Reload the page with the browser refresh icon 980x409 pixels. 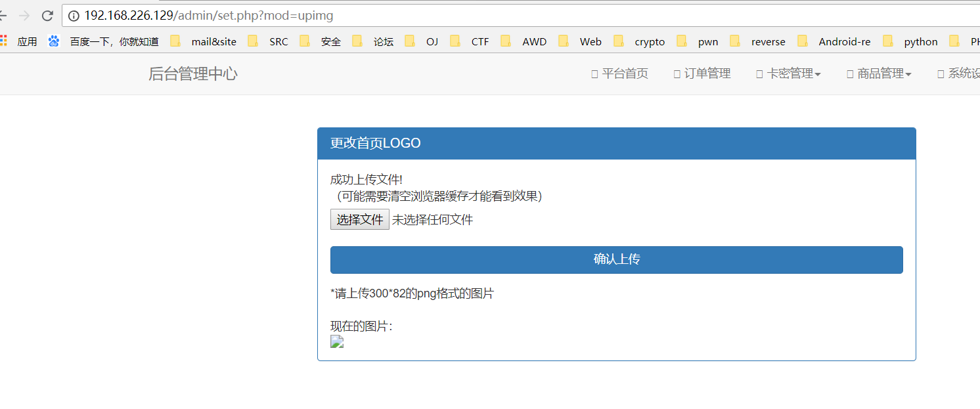click(47, 16)
